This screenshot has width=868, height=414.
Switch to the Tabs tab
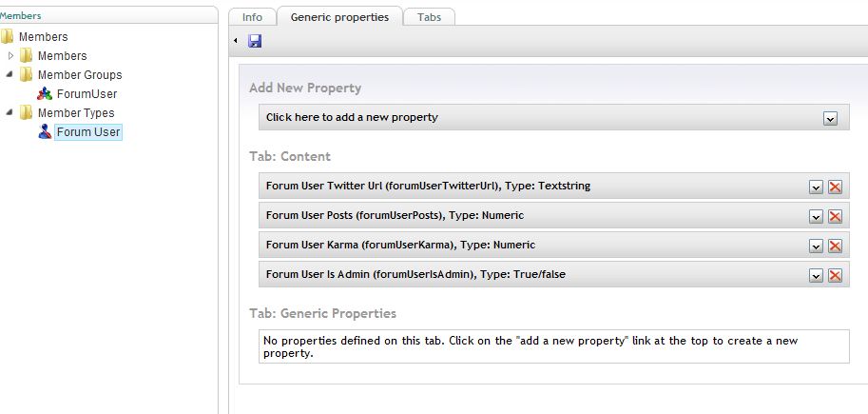point(429,17)
